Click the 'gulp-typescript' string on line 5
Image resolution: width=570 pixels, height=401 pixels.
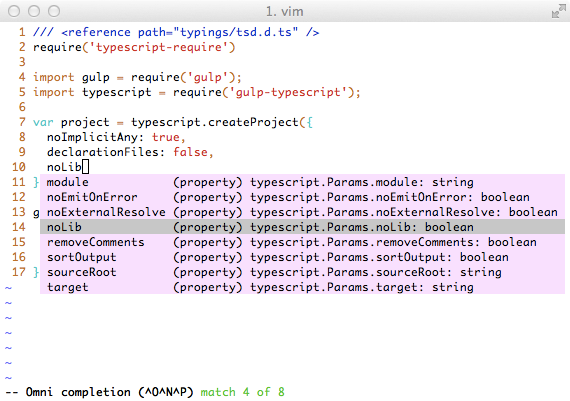click(x=288, y=92)
